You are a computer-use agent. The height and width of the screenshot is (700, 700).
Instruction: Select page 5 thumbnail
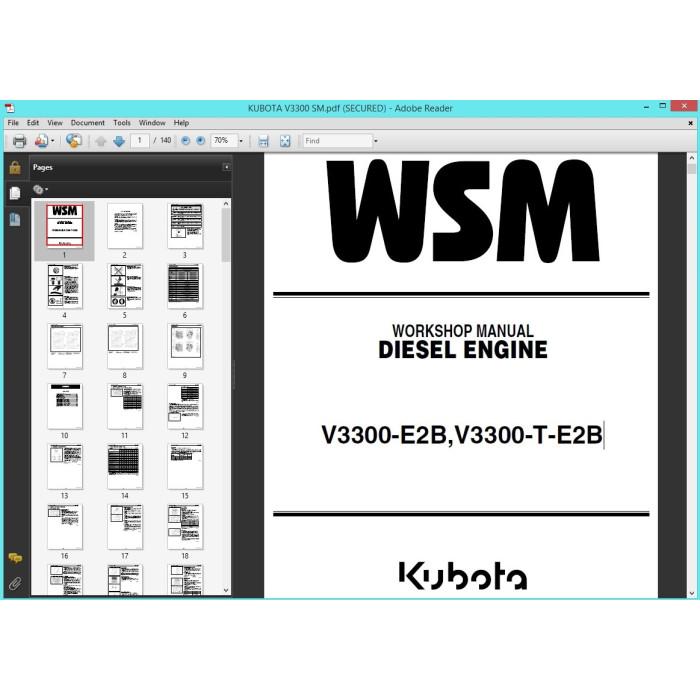pos(125,286)
